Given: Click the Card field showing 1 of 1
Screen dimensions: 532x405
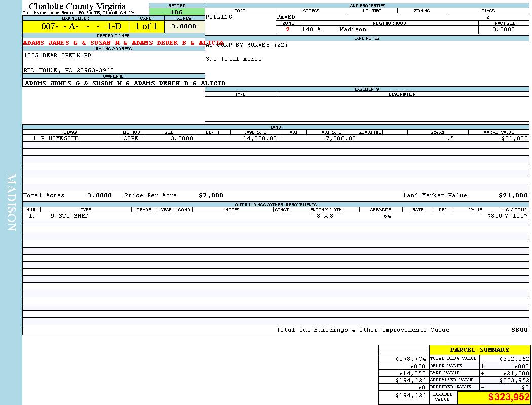Looking at the screenshot, I should tap(146, 26).
